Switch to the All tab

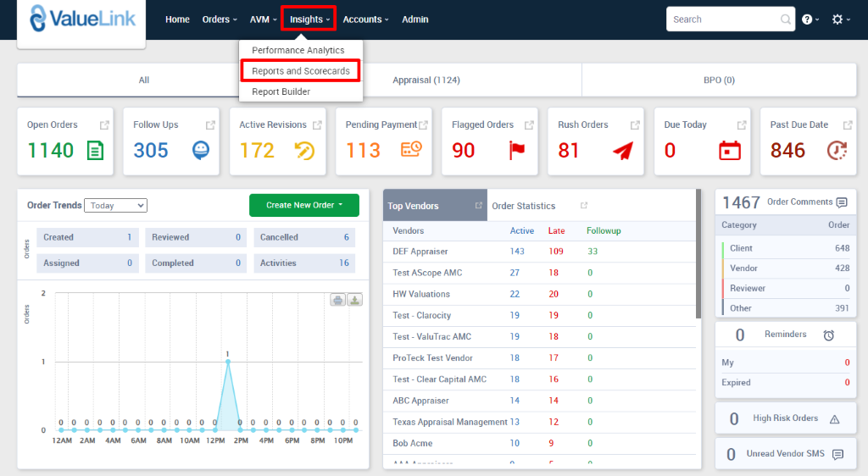[x=144, y=80]
